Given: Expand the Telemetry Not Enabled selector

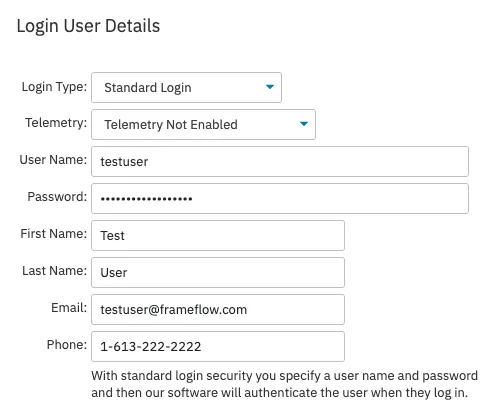Looking at the screenshot, I should [203, 124].
